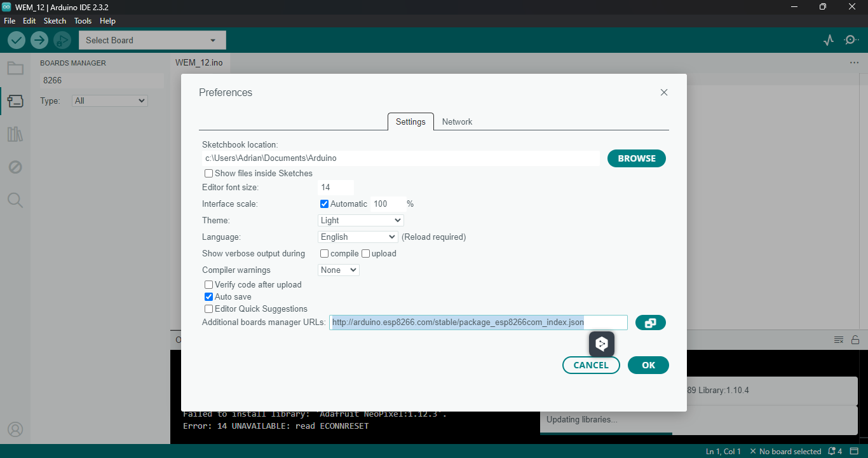Enable verbose output during compile
The height and width of the screenshot is (458, 868).
coord(324,253)
